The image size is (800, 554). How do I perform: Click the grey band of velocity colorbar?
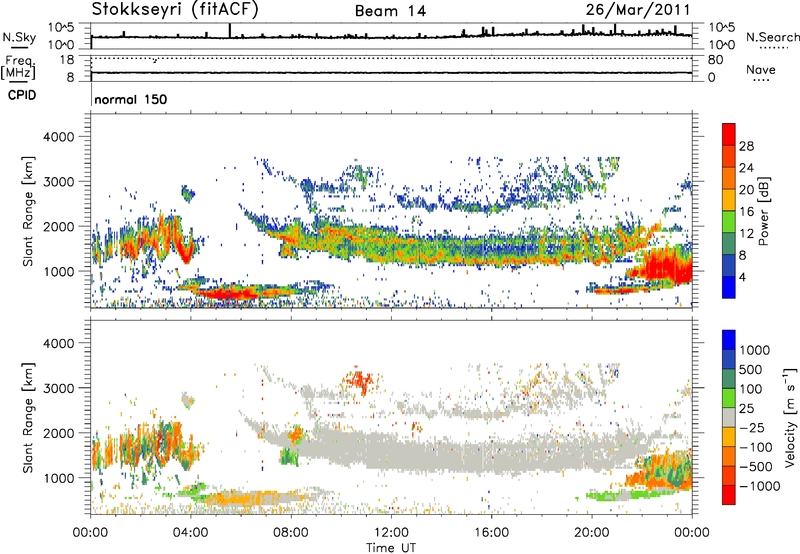[729, 417]
